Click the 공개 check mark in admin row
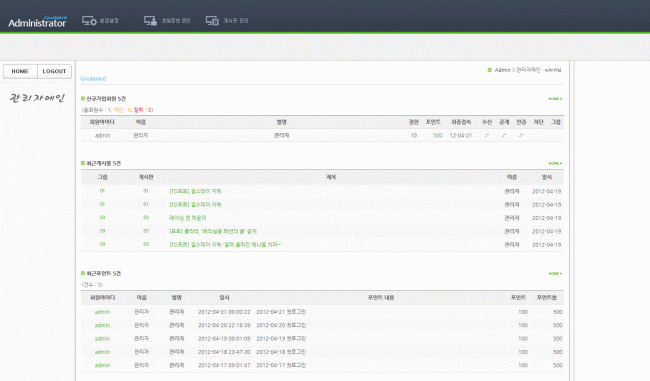 [x=504, y=136]
